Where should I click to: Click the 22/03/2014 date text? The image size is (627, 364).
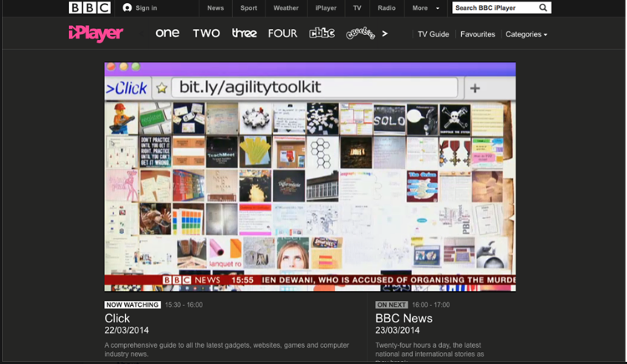[126, 331]
